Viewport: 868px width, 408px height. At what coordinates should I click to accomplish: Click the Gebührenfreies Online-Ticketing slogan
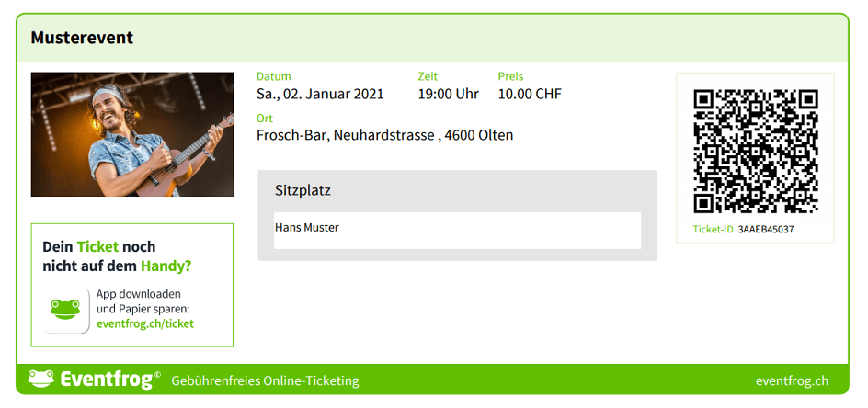(265, 380)
